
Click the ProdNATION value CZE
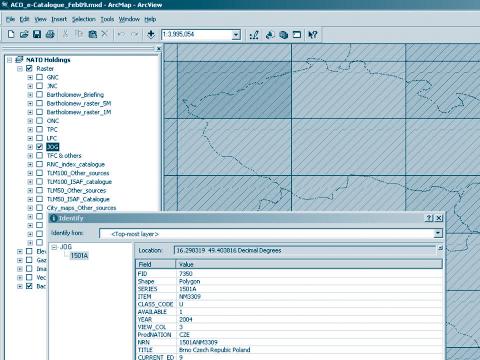[x=184, y=334]
